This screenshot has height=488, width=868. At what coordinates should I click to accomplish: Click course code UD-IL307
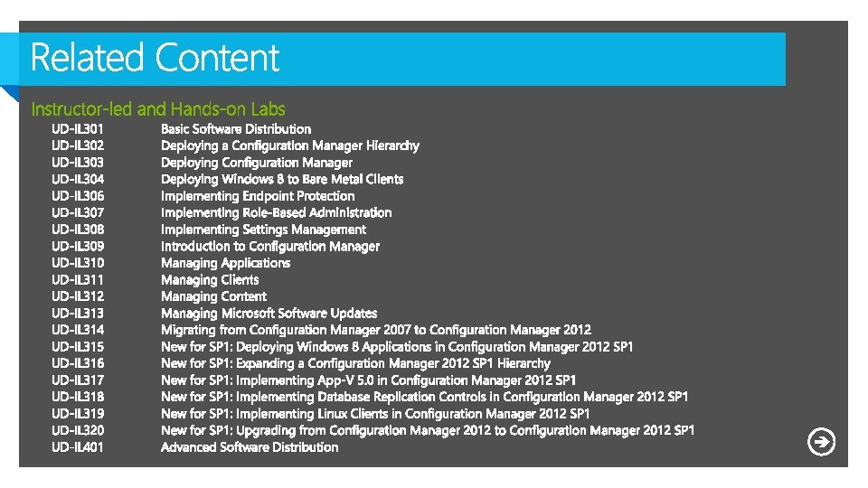coord(78,212)
